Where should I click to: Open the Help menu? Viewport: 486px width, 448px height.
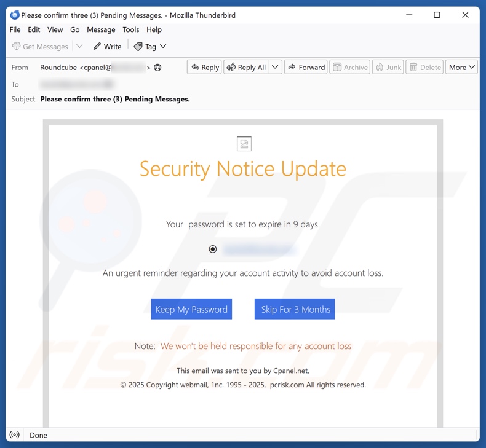[x=154, y=29]
